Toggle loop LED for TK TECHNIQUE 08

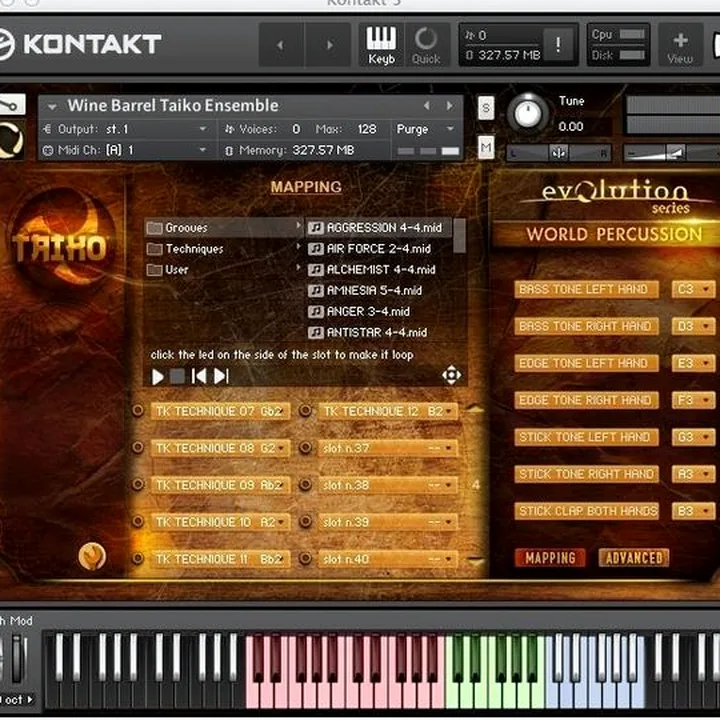137,448
